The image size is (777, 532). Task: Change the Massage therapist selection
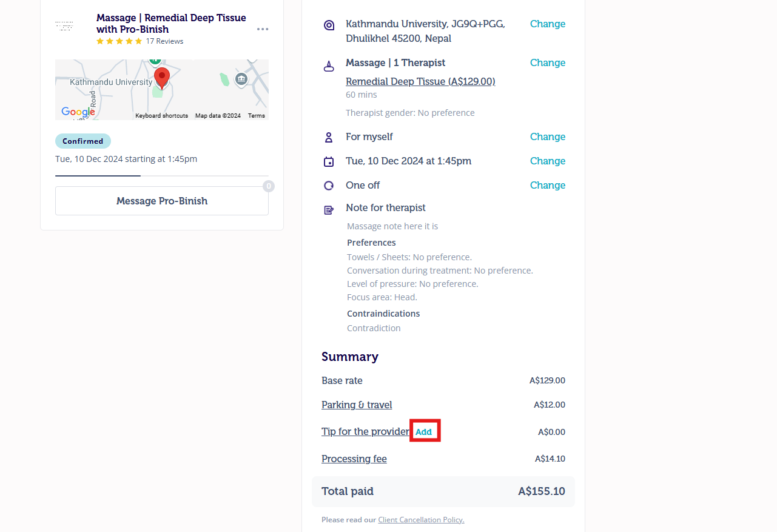[547, 63]
